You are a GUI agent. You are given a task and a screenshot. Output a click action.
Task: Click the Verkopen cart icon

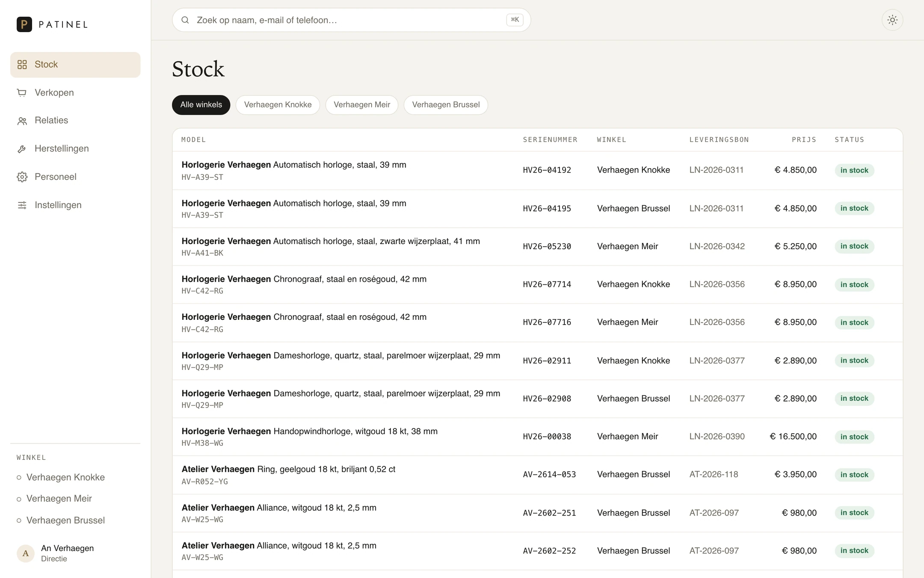[x=22, y=93]
